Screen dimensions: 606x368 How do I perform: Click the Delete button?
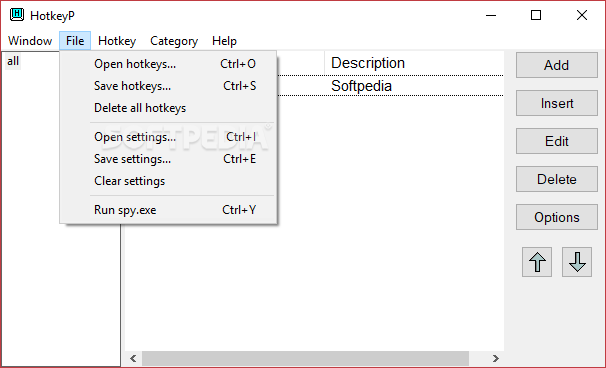(557, 179)
